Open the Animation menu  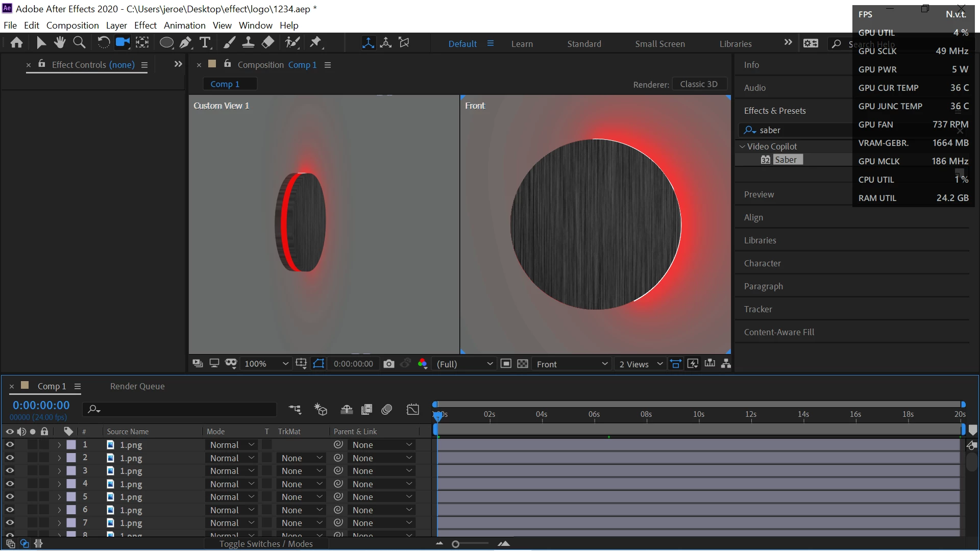(184, 25)
